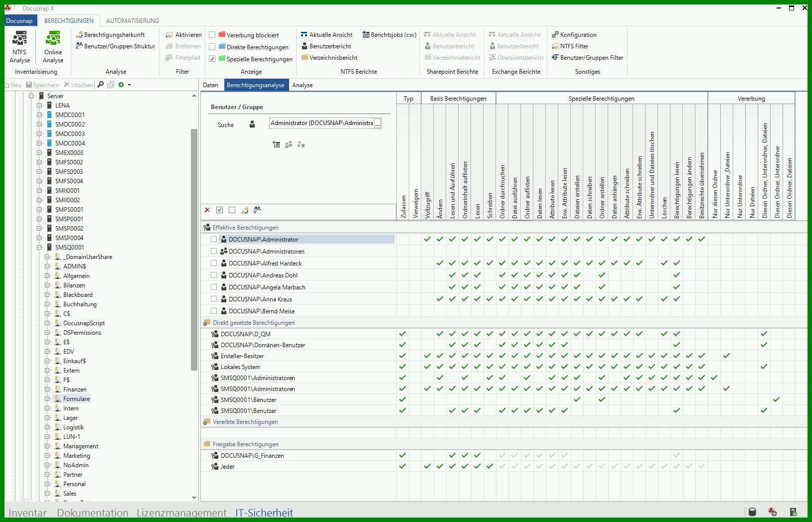Open the Inventar module

coord(27,513)
